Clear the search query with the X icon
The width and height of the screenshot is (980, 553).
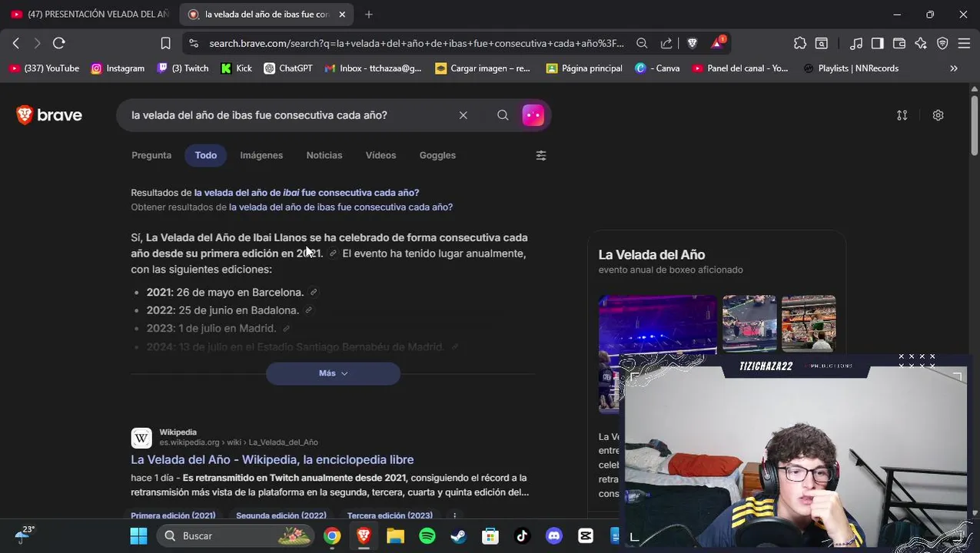tap(463, 115)
